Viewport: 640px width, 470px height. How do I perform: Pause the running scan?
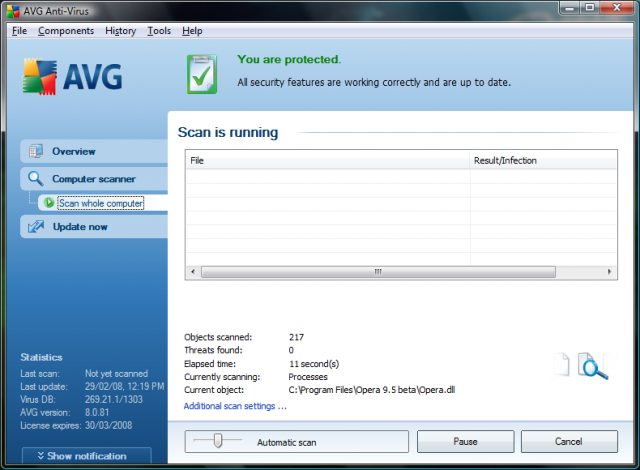[465, 441]
